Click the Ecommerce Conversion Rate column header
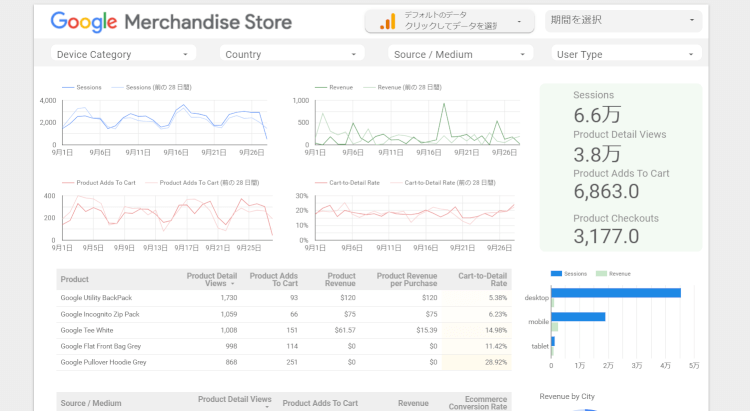 478,403
